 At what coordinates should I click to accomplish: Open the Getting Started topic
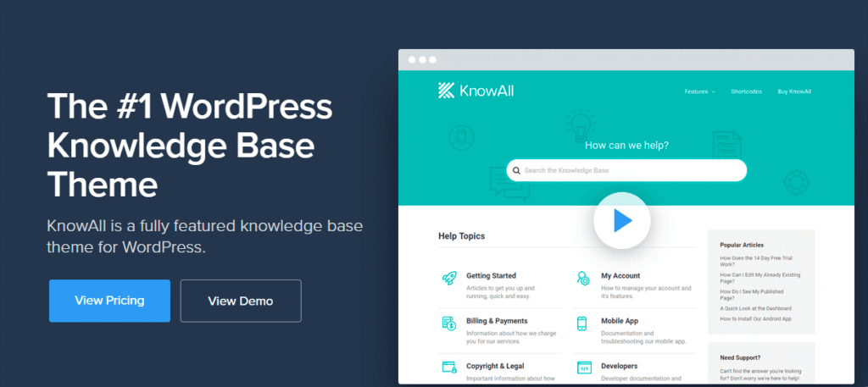click(x=491, y=275)
